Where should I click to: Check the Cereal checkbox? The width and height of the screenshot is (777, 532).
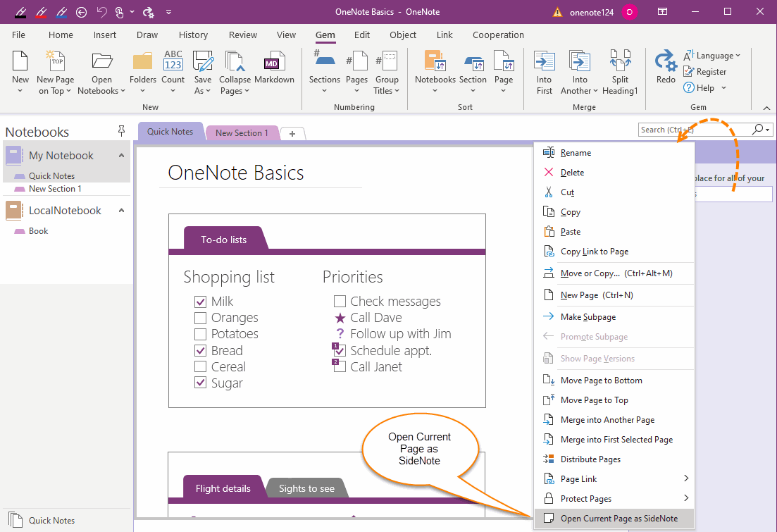(200, 367)
